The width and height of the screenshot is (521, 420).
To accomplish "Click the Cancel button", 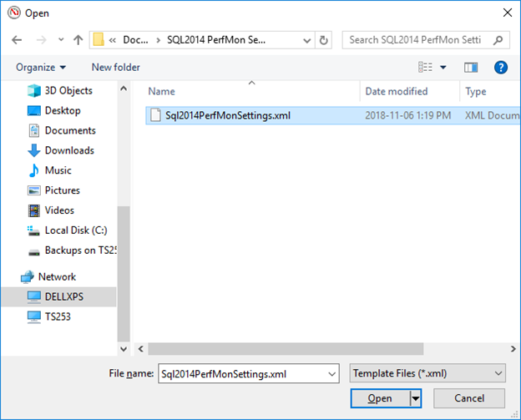I will (x=469, y=398).
